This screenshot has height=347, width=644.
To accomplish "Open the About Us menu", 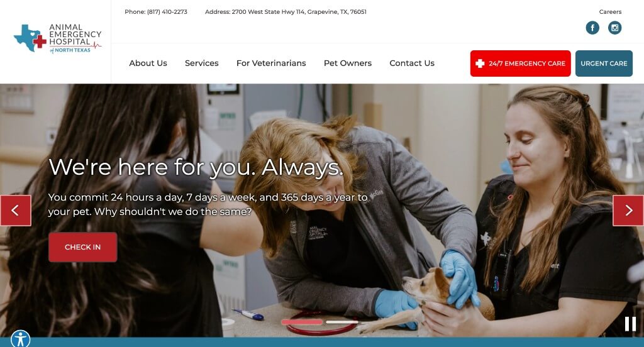I will pos(148,63).
